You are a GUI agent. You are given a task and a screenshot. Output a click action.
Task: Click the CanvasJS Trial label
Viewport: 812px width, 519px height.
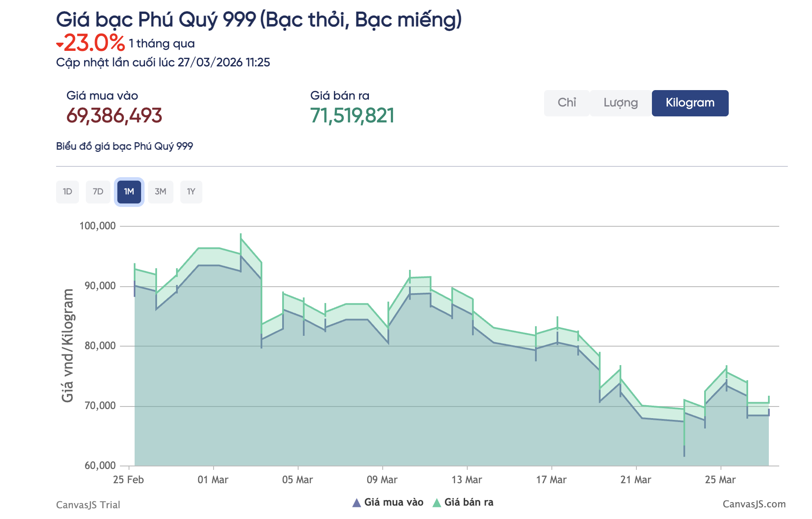tap(88, 504)
